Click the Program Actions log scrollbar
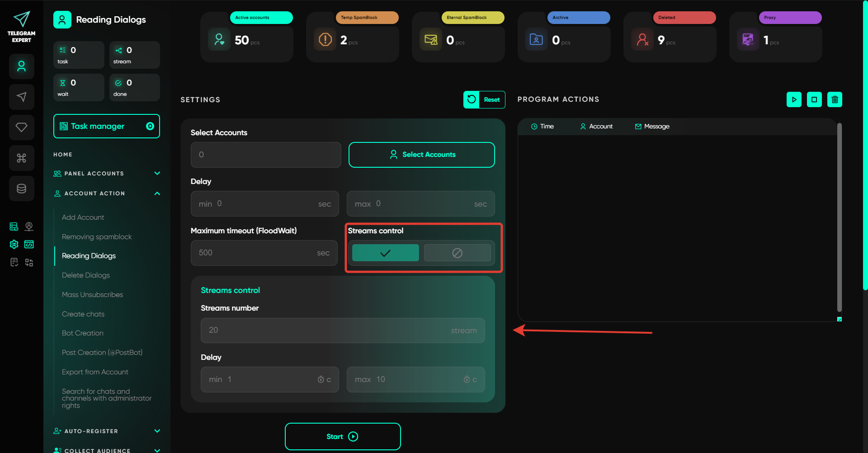868x453 pixels. coord(839,217)
